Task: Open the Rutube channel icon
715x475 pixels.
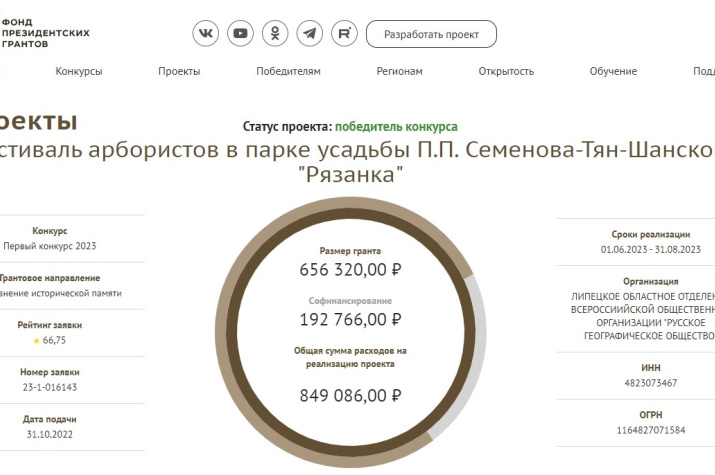Action: point(344,34)
